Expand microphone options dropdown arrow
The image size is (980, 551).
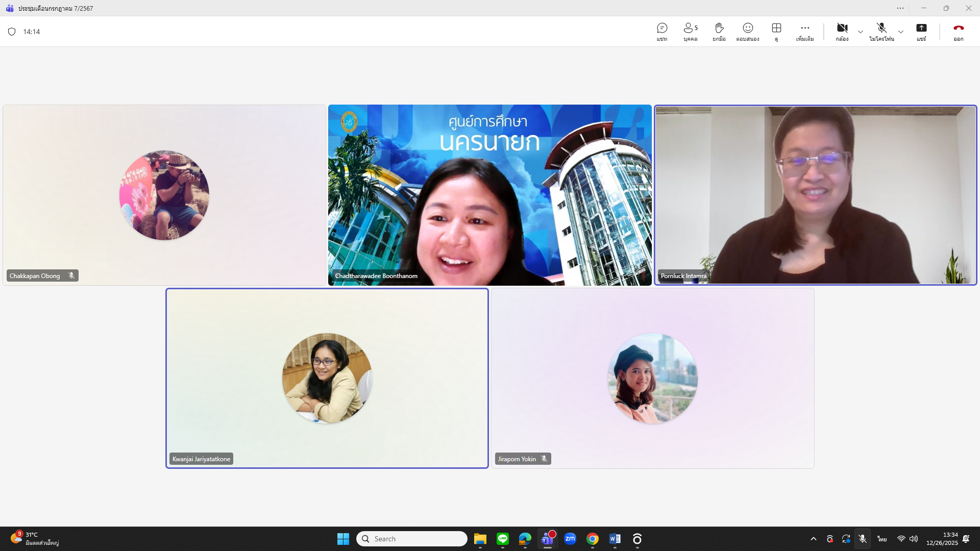click(901, 32)
